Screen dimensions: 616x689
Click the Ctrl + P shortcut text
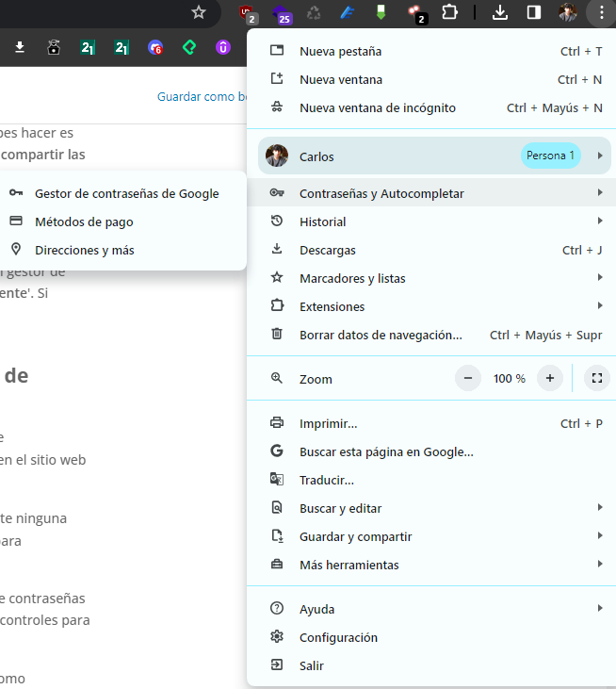(x=581, y=423)
